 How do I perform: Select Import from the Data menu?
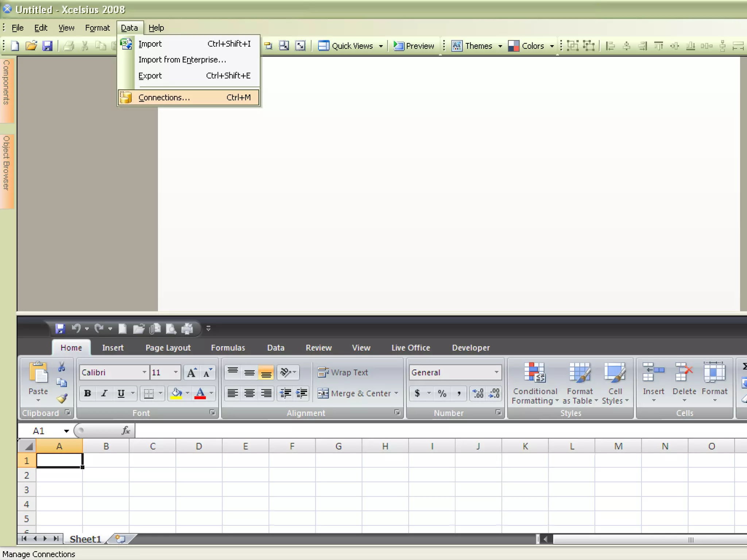189,44
